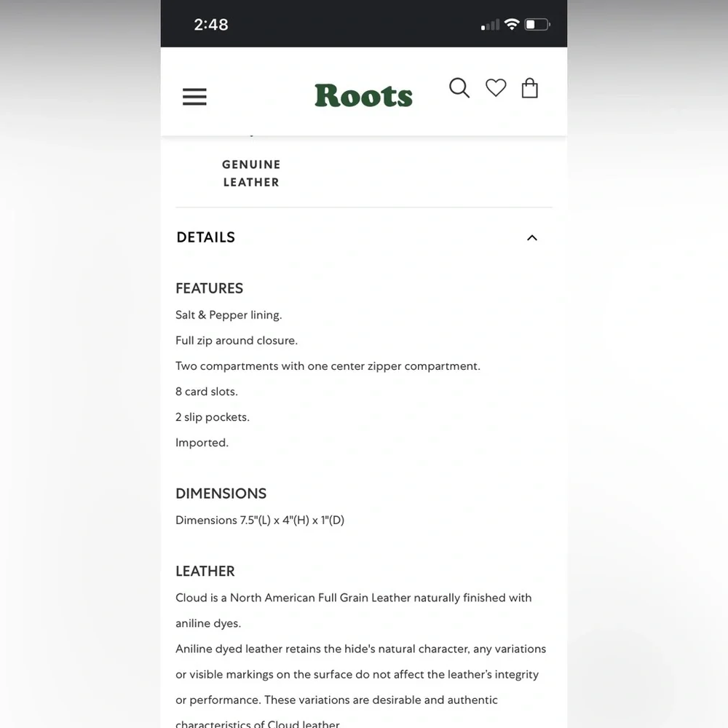
Task: Click the "Full zip around closure" line
Action: [x=237, y=341]
